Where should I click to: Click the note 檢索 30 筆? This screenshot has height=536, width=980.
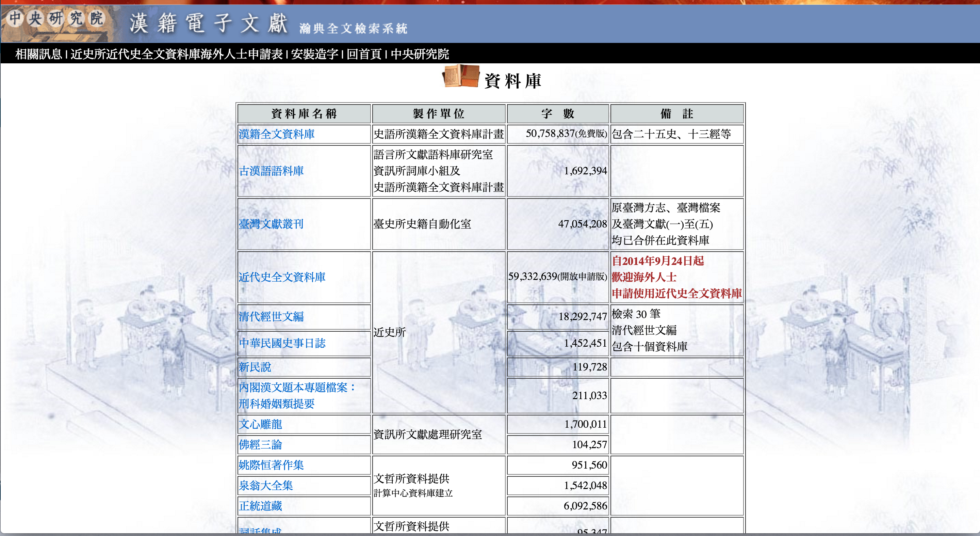pos(636,314)
